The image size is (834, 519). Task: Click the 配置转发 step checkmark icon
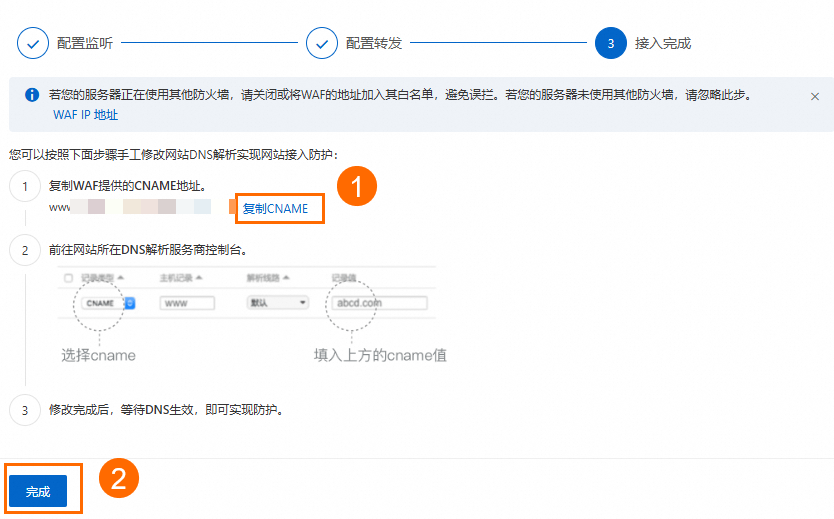tap(322, 43)
